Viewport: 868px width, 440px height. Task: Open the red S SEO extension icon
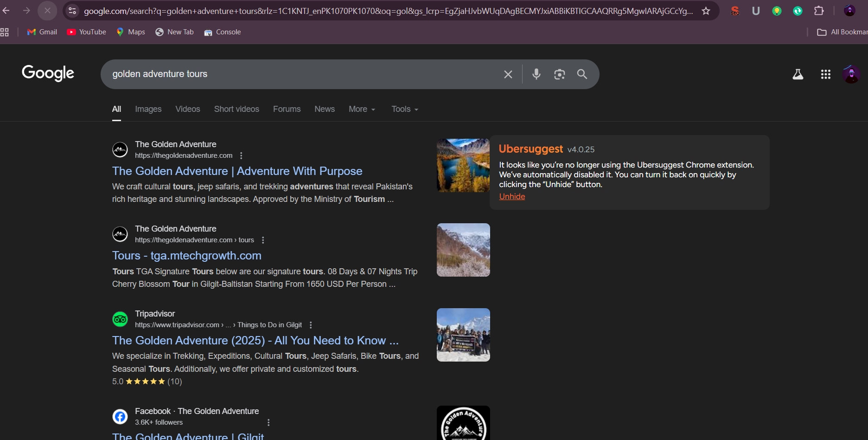point(735,11)
